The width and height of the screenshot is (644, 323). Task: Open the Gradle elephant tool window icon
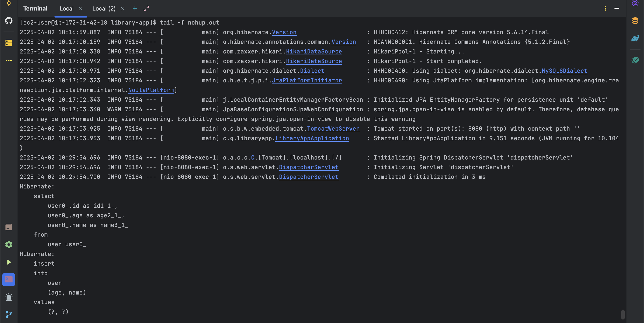pos(635,38)
